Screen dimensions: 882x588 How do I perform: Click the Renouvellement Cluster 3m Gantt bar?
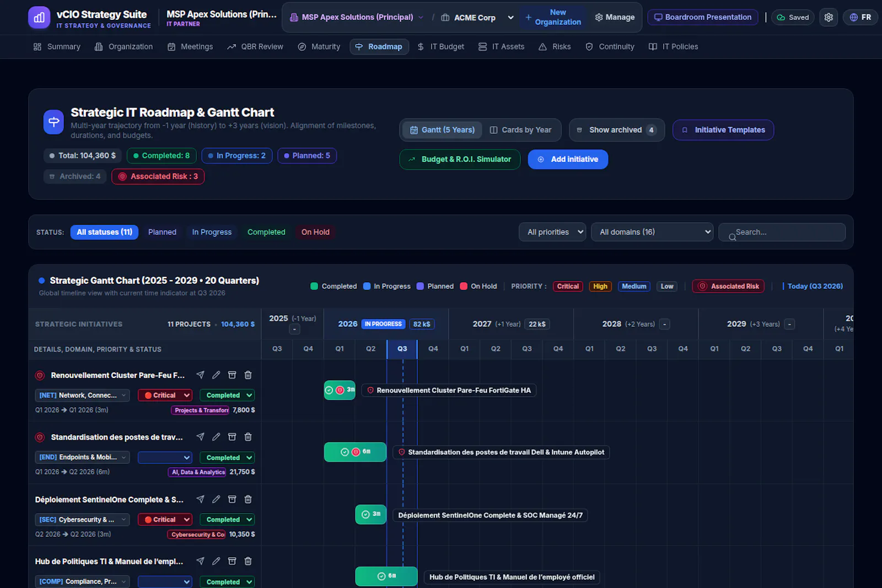click(340, 390)
